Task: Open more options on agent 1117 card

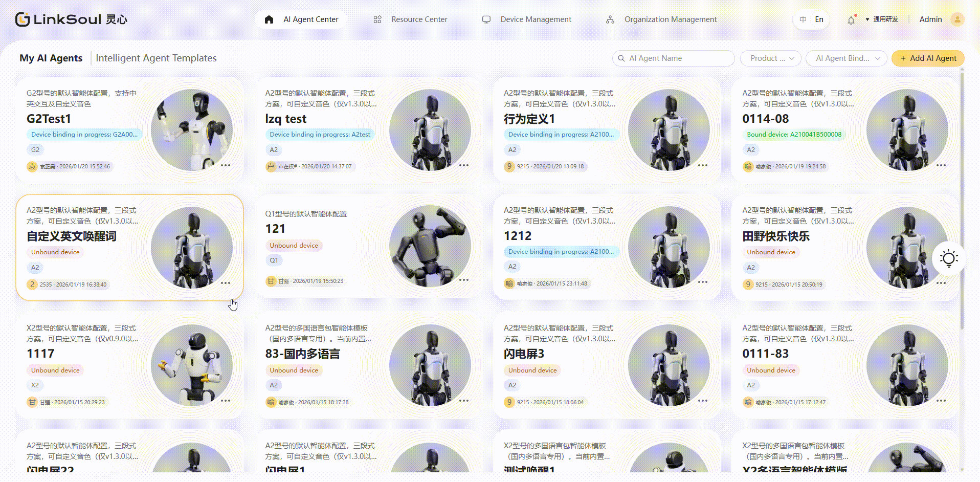Action: (x=226, y=401)
